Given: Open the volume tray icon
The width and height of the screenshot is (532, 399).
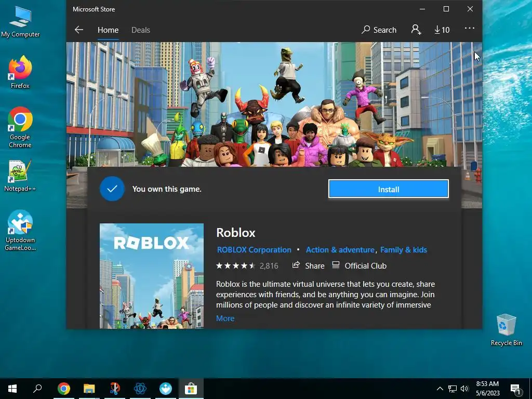Looking at the screenshot, I should [x=464, y=389].
